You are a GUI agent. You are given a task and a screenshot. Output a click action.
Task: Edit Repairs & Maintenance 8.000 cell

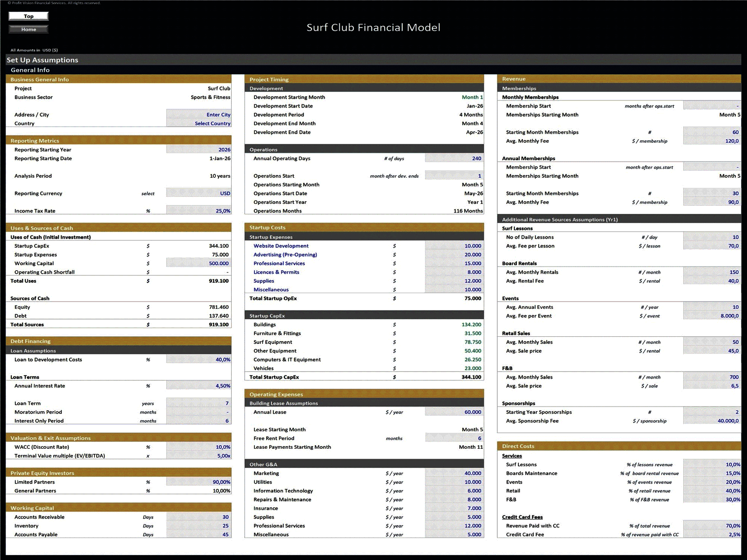pyautogui.click(x=454, y=499)
